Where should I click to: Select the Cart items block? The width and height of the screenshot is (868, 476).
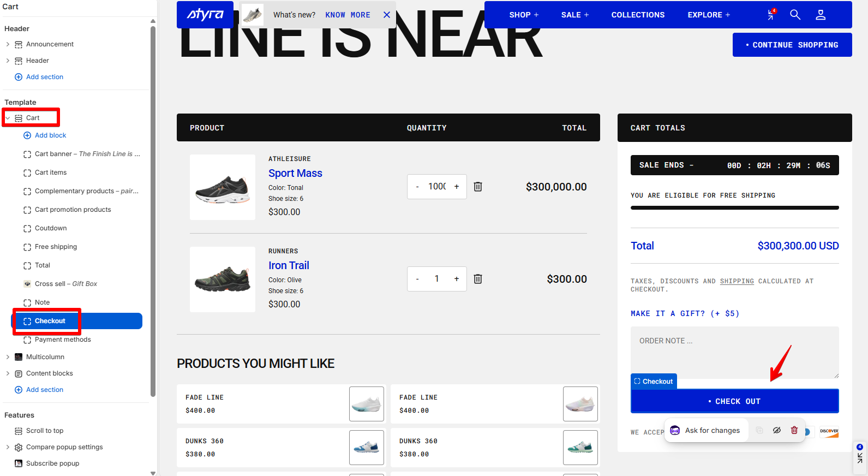pyautogui.click(x=45, y=172)
